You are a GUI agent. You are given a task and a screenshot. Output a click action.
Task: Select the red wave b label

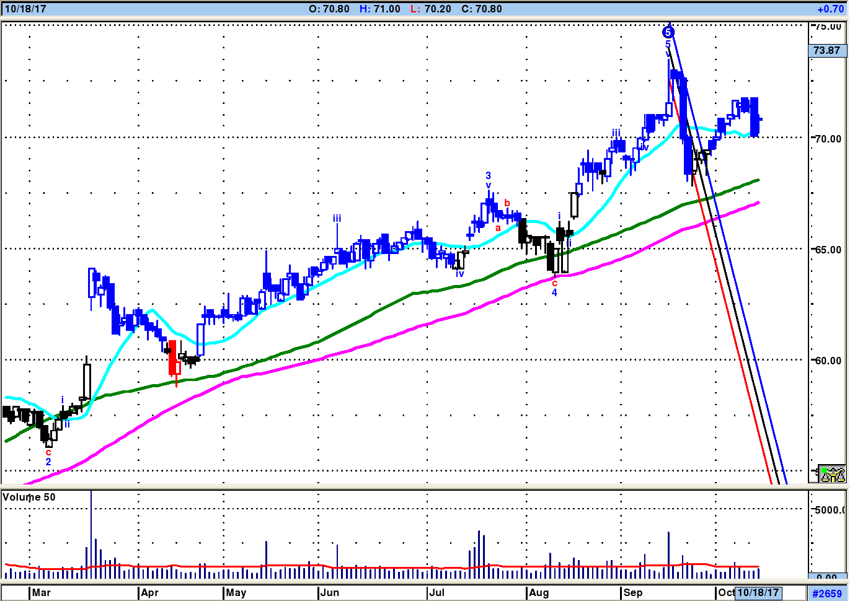point(507,203)
